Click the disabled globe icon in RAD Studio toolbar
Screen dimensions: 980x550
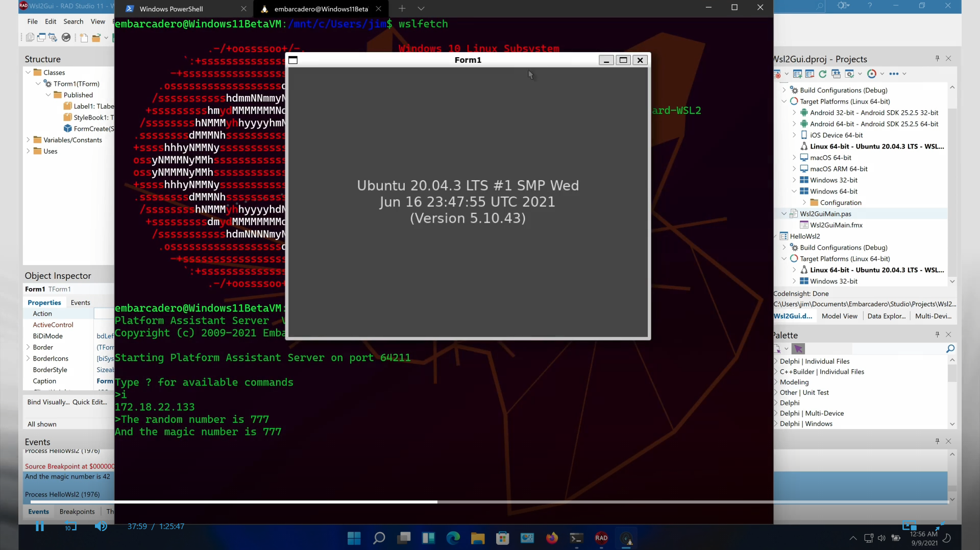tap(66, 37)
